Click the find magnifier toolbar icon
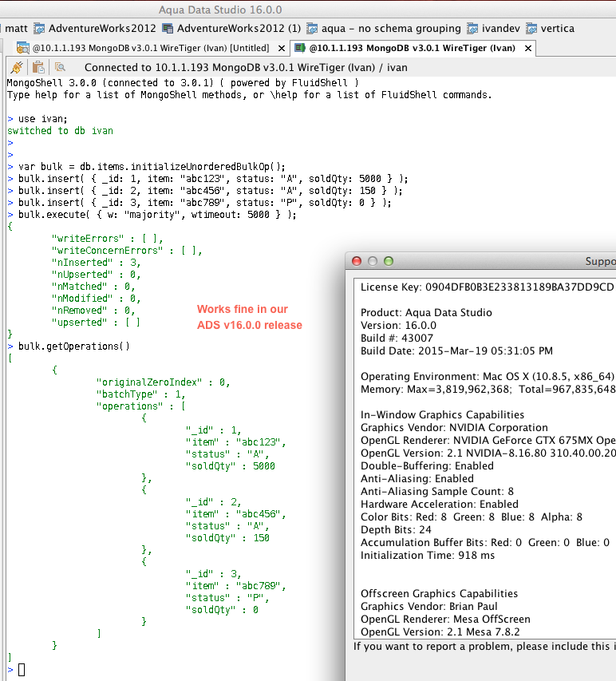Screen dimensions: 616x681 60,67
